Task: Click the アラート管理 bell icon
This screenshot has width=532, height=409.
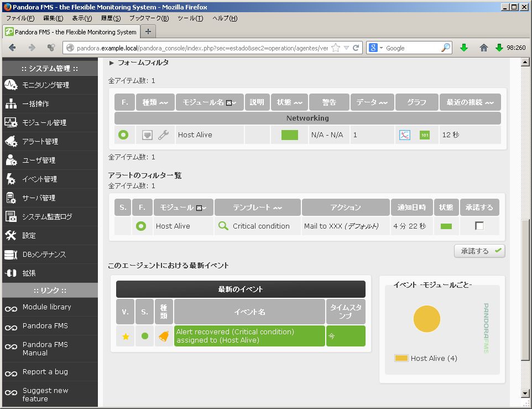Action: tap(11, 141)
